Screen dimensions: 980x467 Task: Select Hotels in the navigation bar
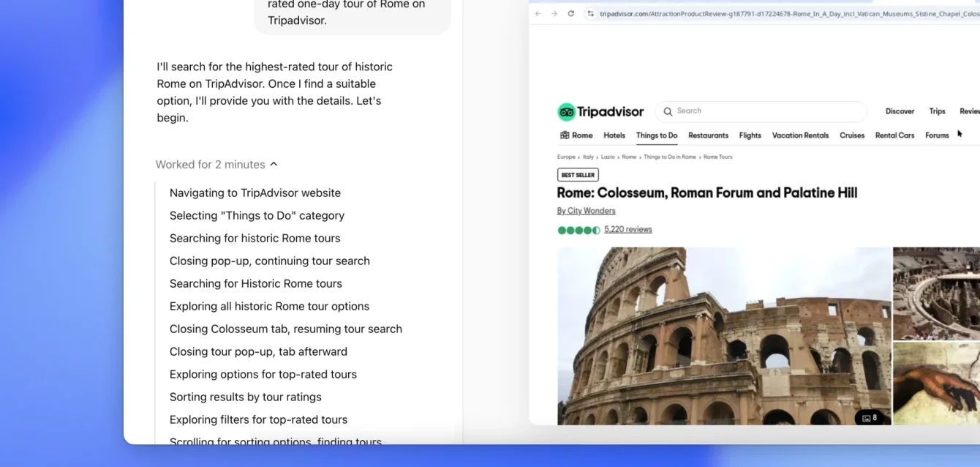[614, 135]
